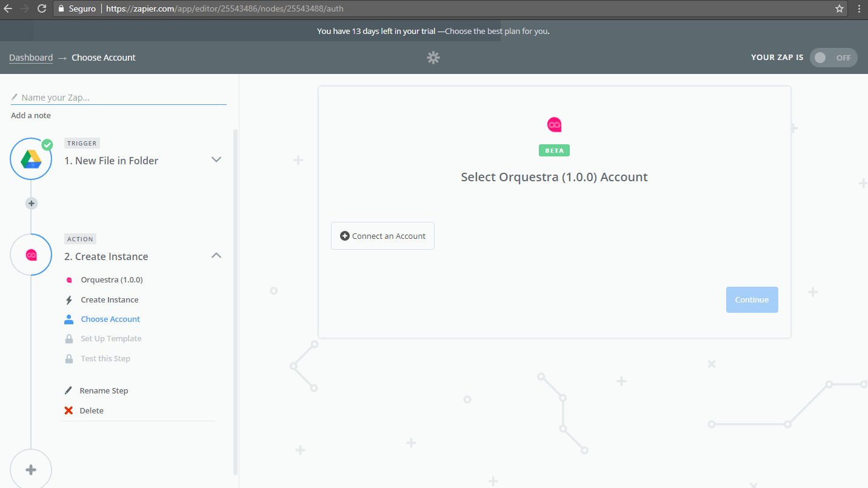Click the pencil icon by Zap name

pos(15,97)
